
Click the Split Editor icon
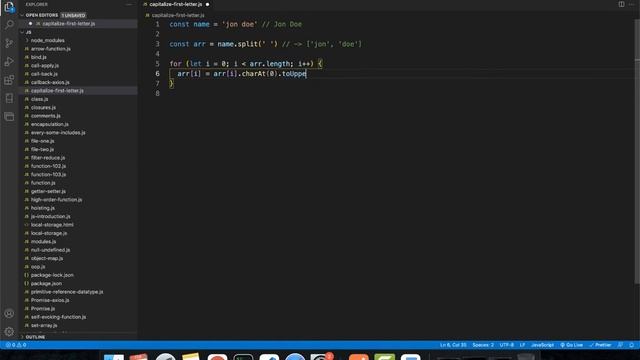coord(621,4)
